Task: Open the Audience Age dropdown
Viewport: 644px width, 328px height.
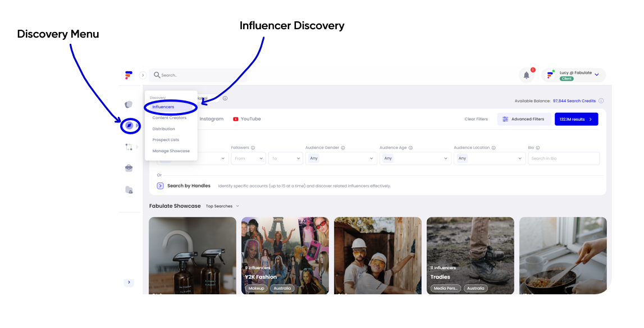Action: 415,158
